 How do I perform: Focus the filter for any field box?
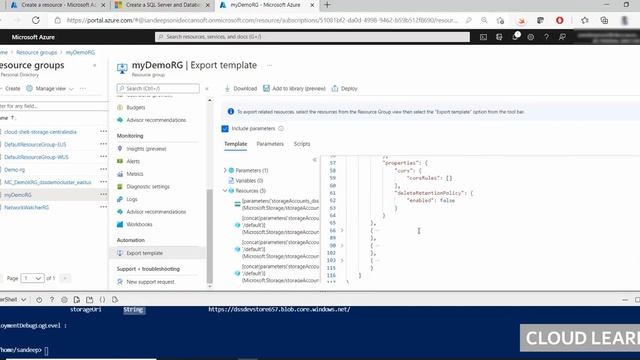(x=53, y=106)
